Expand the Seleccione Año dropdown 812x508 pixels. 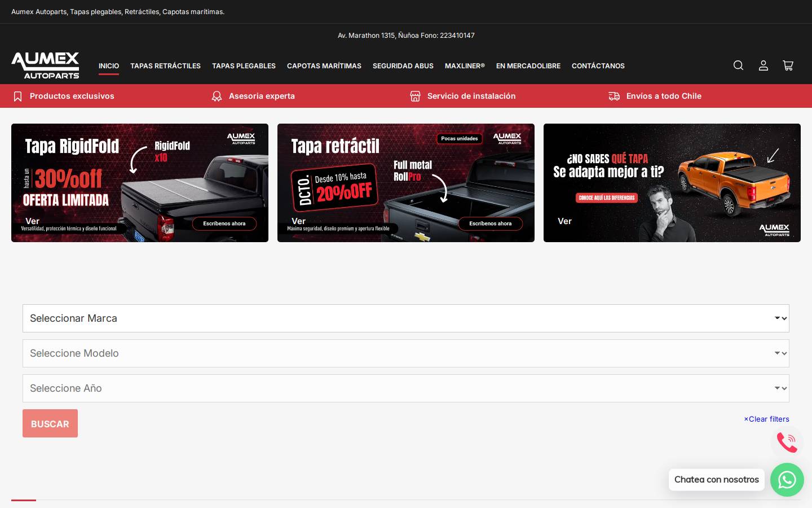(406, 388)
